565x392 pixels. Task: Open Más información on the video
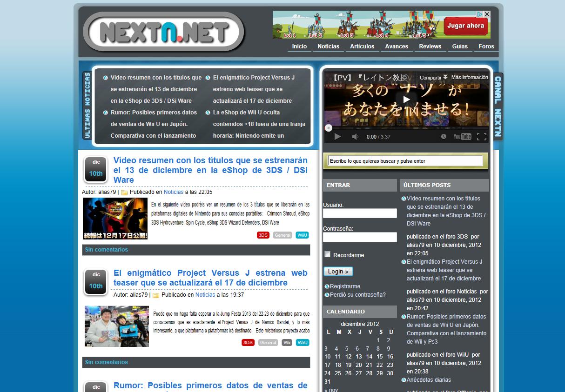pyautogui.click(x=470, y=78)
